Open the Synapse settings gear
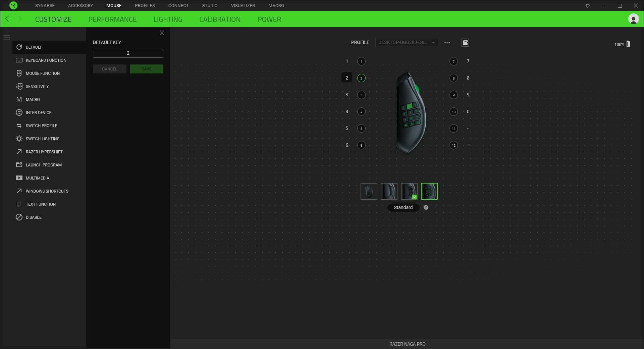The width and height of the screenshot is (644, 349). click(x=588, y=5)
